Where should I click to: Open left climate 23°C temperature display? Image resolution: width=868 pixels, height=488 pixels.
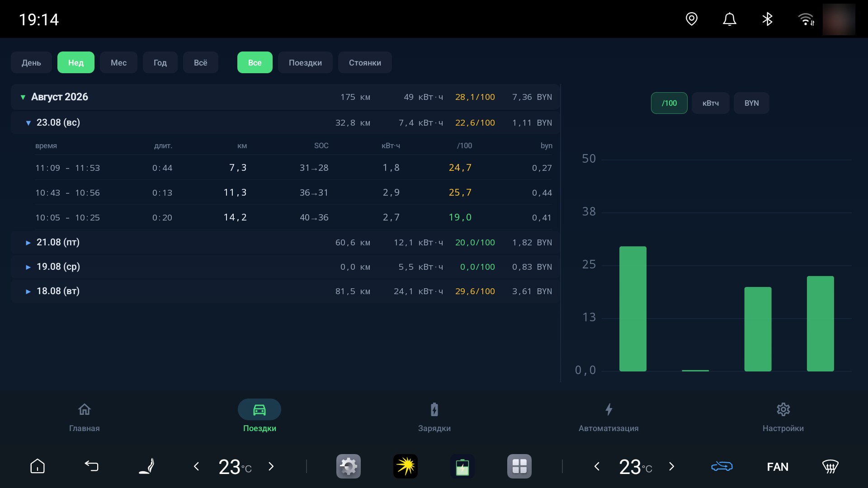click(x=235, y=467)
